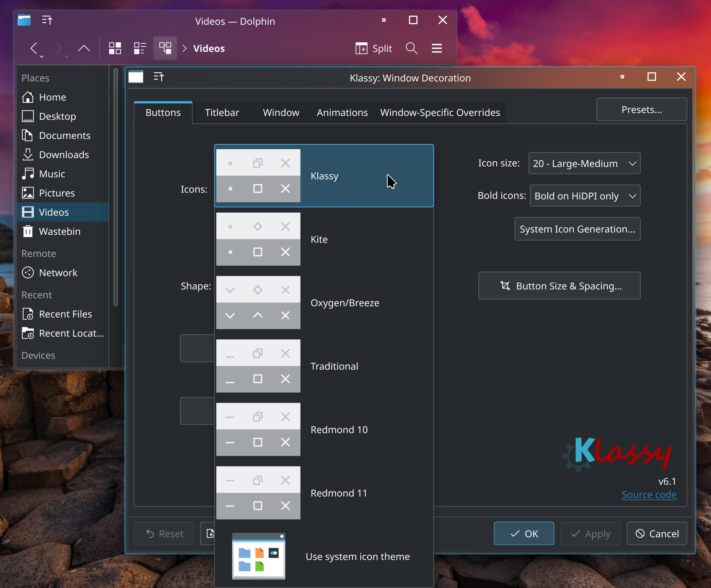Go back in Dolphin navigation
The height and width of the screenshot is (588, 711).
click(x=34, y=48)
